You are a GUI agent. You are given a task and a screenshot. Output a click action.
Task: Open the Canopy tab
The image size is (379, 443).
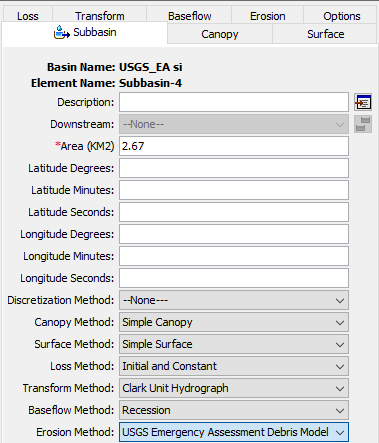coord(220,34)
